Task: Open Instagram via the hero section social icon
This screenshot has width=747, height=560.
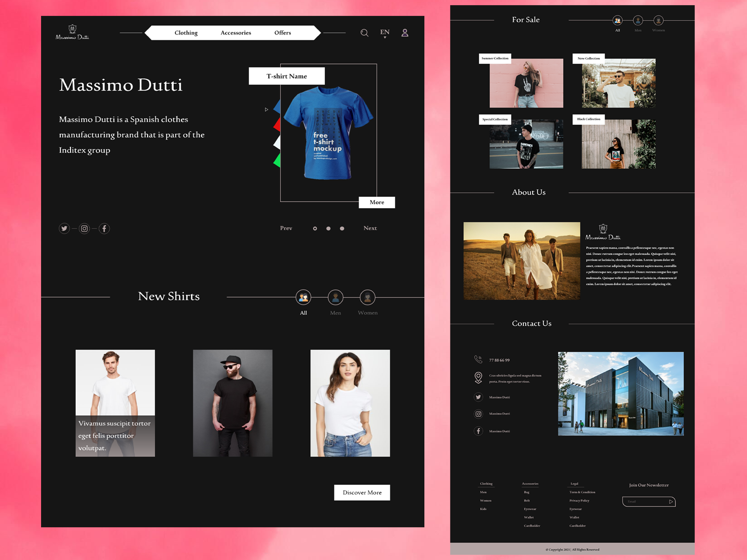Action: (x=84, y=228)
